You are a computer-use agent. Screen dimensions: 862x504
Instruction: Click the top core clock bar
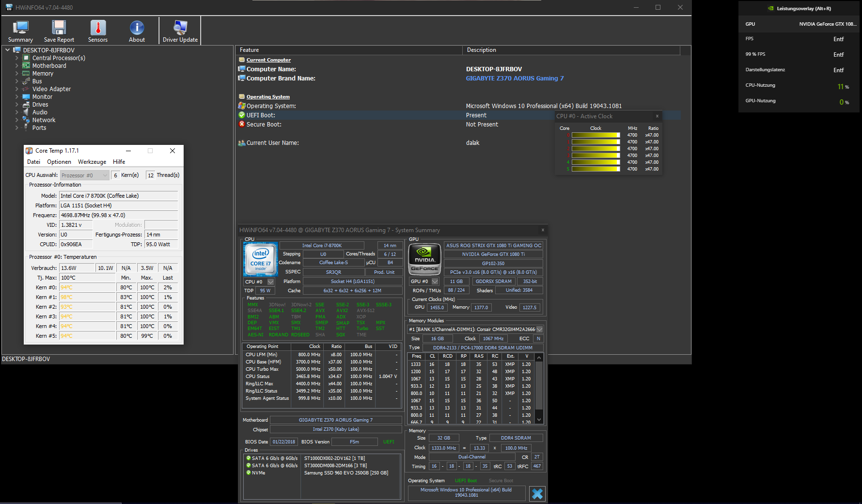click(596, 135)
